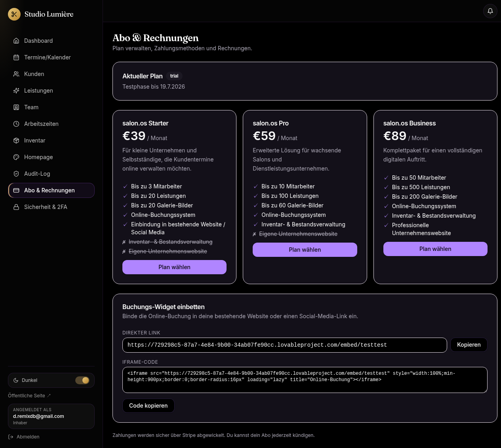Click the Sicherheit & 2FA lock icon
The width and height of the screenshot is (501, 448).
16,207
